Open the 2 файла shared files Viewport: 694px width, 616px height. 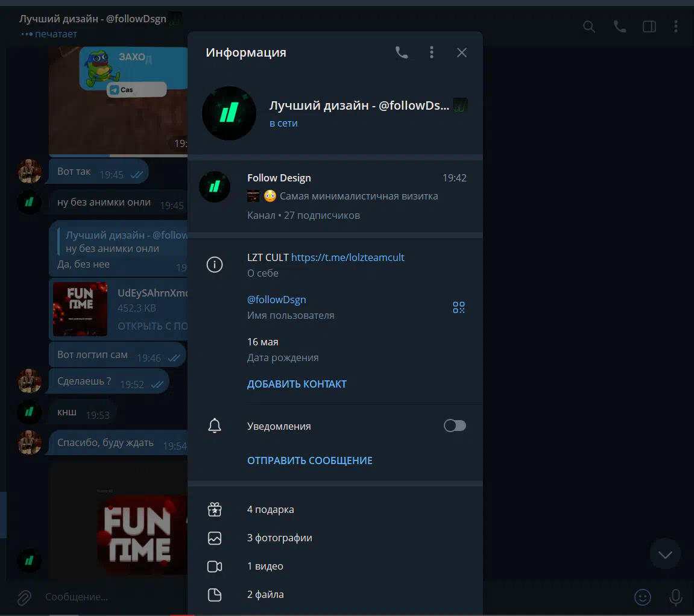[x=265, y=594]
